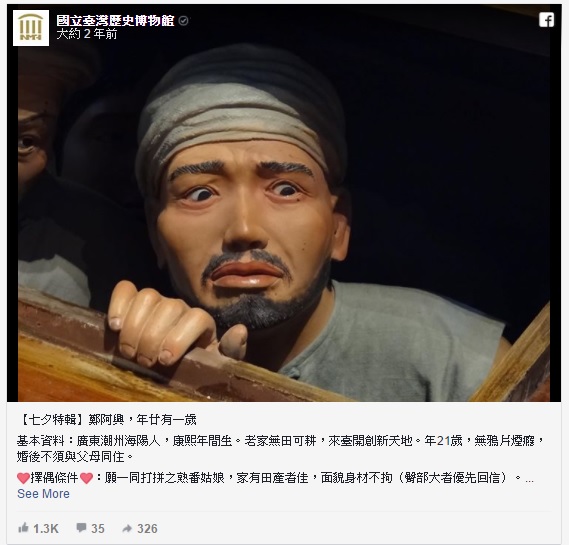Click the 擇偶條件 line in the caption

275,478
